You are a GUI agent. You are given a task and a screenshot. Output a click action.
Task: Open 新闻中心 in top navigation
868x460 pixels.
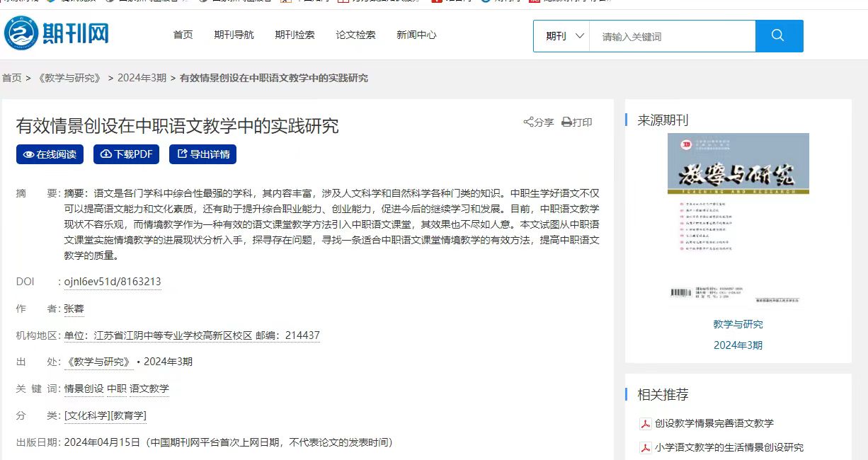coord(416,35)
